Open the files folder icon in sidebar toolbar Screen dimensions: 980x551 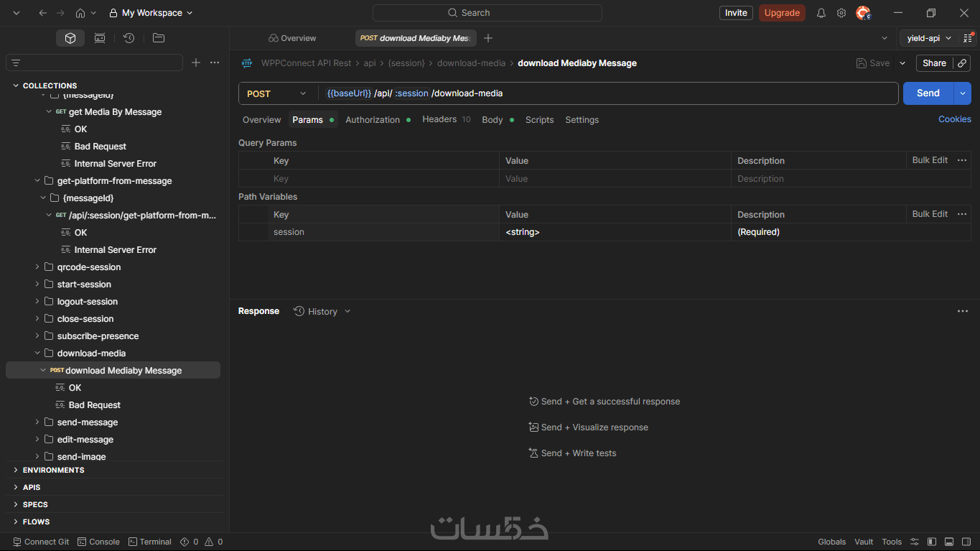(159, 38)
